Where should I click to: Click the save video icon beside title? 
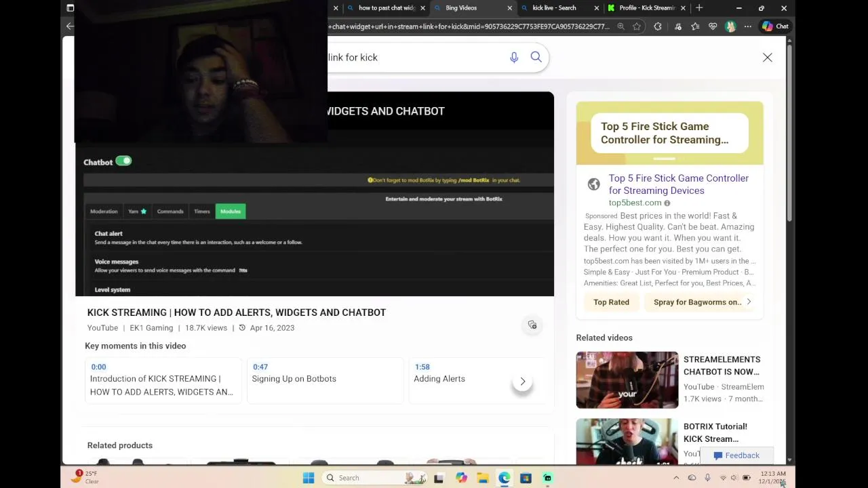532,325
